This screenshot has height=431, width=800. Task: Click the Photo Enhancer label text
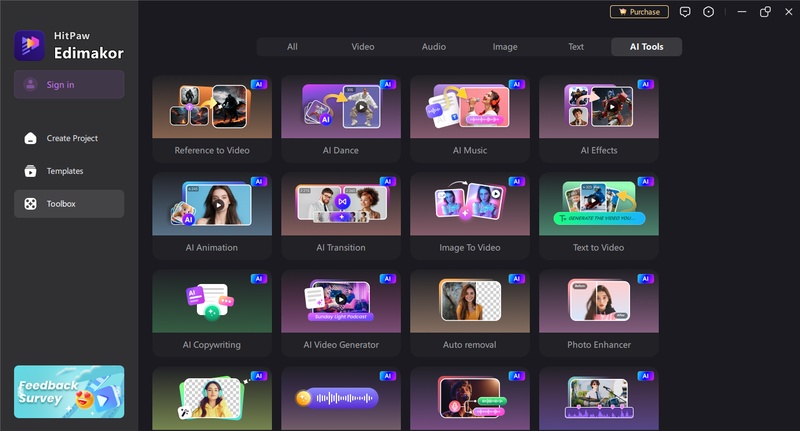599,345
